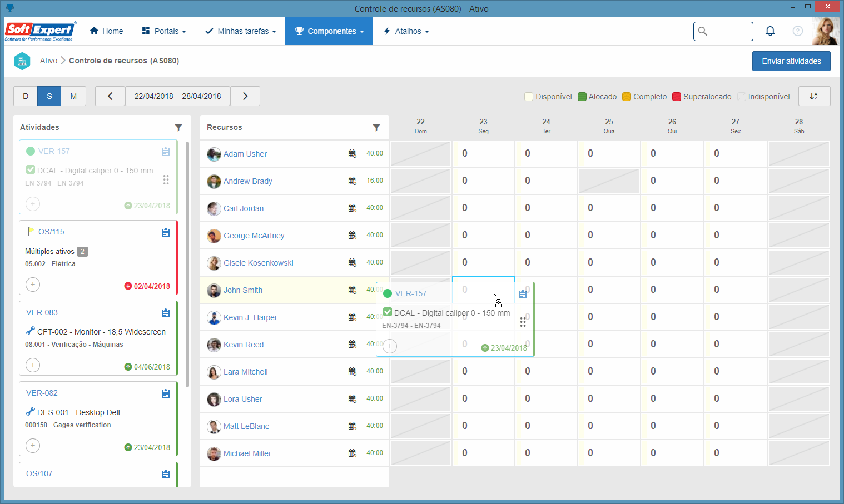
Task: Toggle the Indisponível legend checkbox
Action: (x=742, y=97)
